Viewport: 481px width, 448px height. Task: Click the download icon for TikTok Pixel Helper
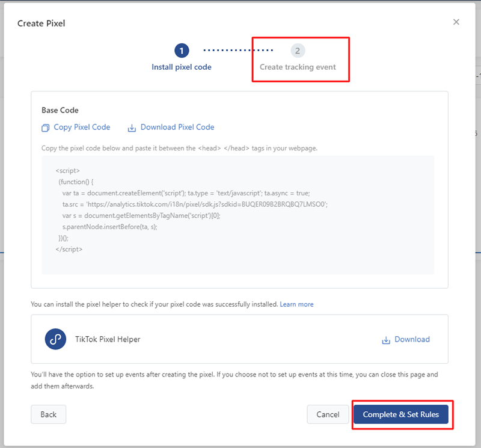pos(385,339)
